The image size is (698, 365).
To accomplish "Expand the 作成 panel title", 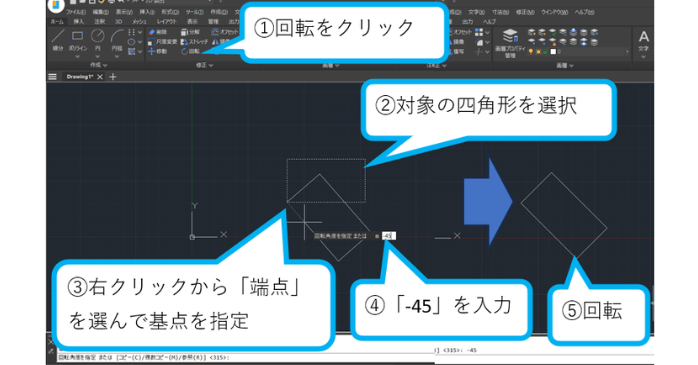I will coord(98,65).
